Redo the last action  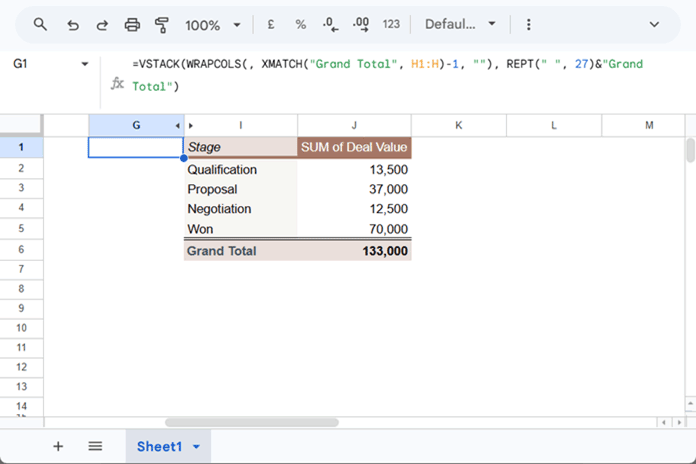coord(102,25)
